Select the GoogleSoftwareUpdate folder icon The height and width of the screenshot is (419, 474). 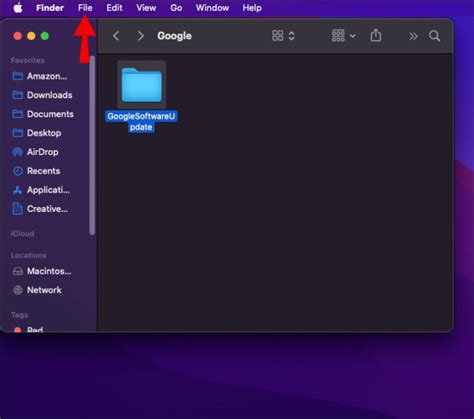click(142, 85)
